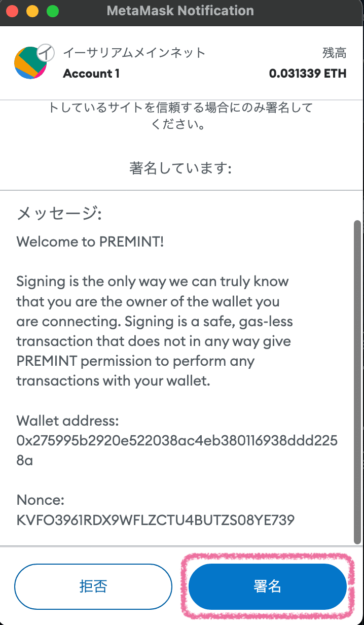
Task: Click the MetaMask Notification title bar
Action: (x=182, y=10)
